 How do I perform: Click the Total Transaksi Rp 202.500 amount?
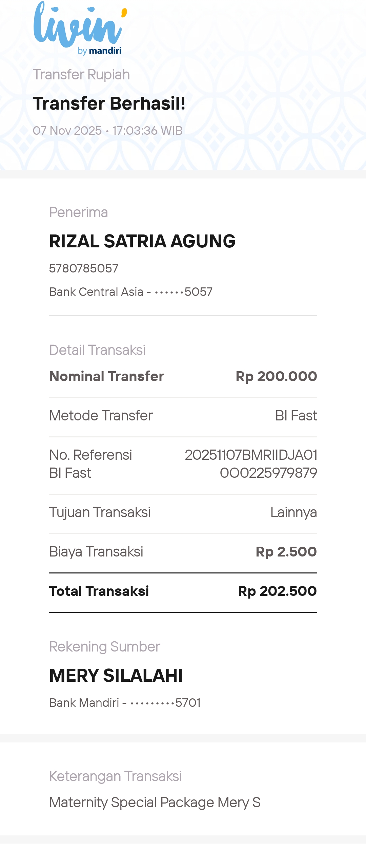(x=278, y=591)
